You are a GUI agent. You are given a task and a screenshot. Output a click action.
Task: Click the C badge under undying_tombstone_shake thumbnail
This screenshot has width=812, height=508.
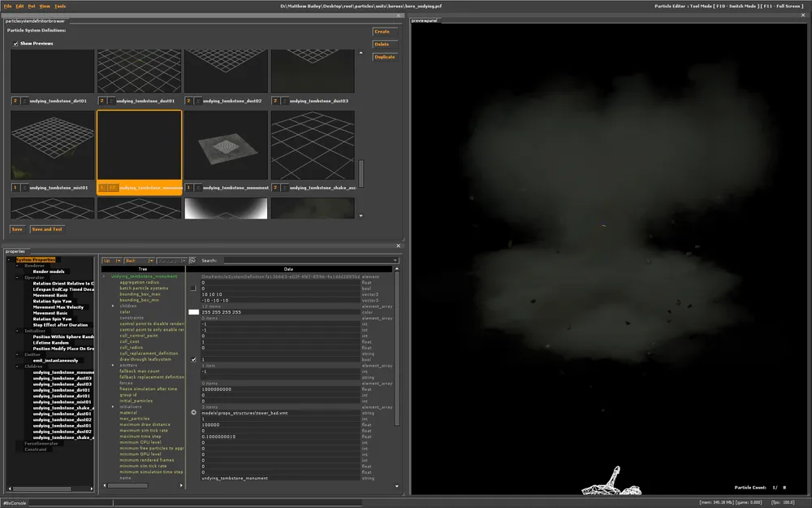tap(283, 188)
